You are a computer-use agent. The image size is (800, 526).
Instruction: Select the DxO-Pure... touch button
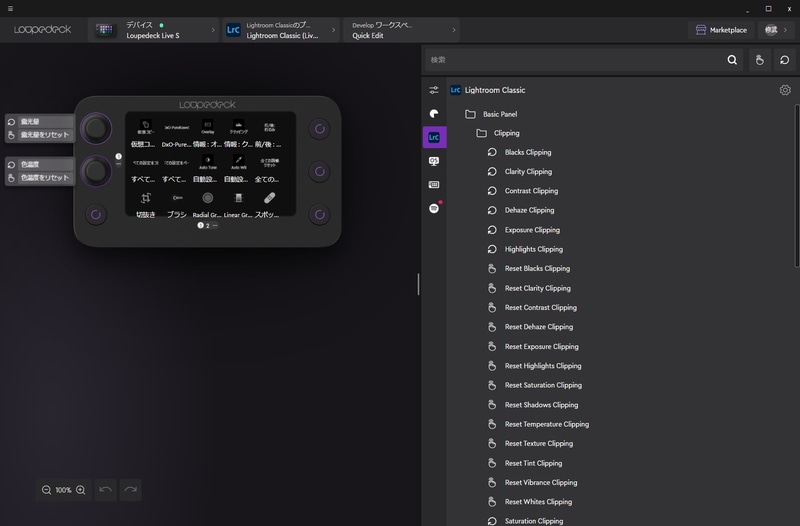177,134
